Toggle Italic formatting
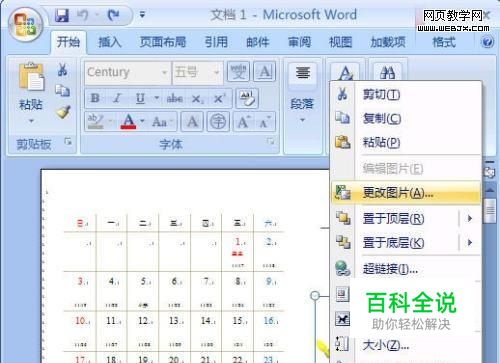Viewport: 500px width, 363px height. coord(117,98)
